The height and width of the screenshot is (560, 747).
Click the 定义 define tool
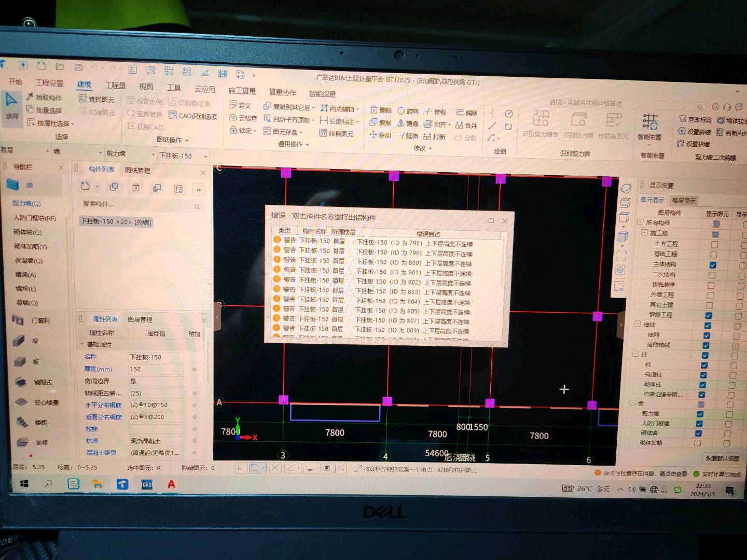(x=240, y=105)
